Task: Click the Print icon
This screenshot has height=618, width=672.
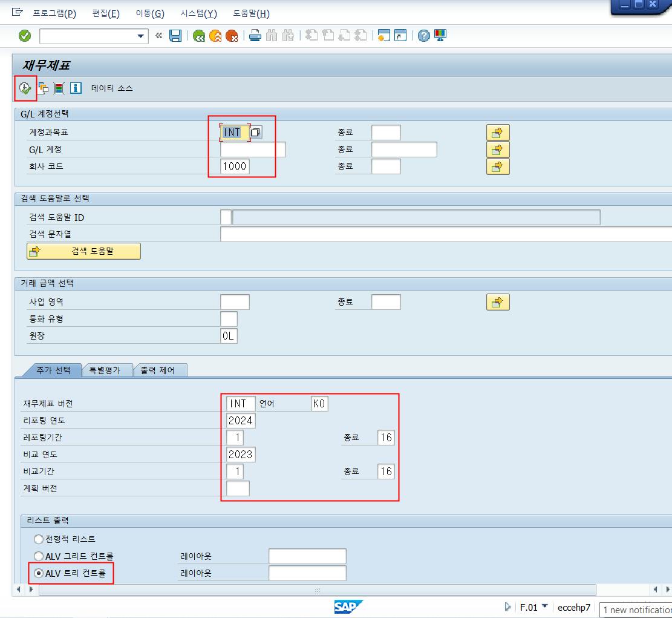Action: pyautogui.click(x=255, y=36)
